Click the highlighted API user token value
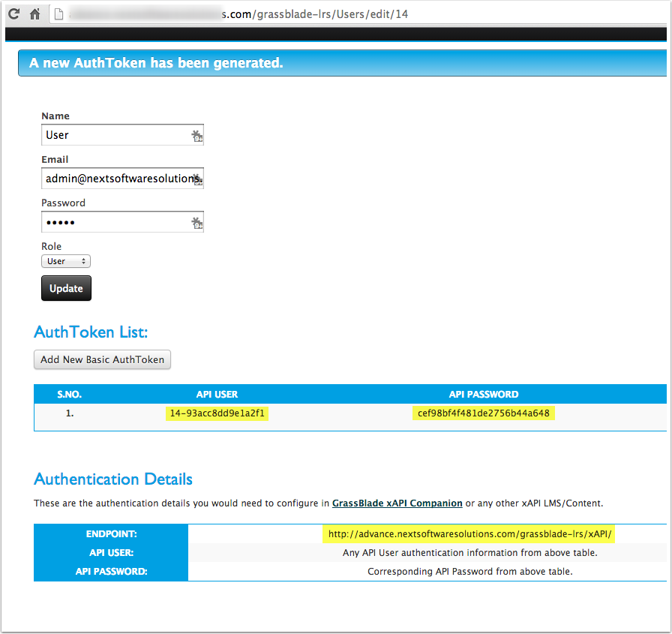This screenshot has height=634, width=672. 217,413
